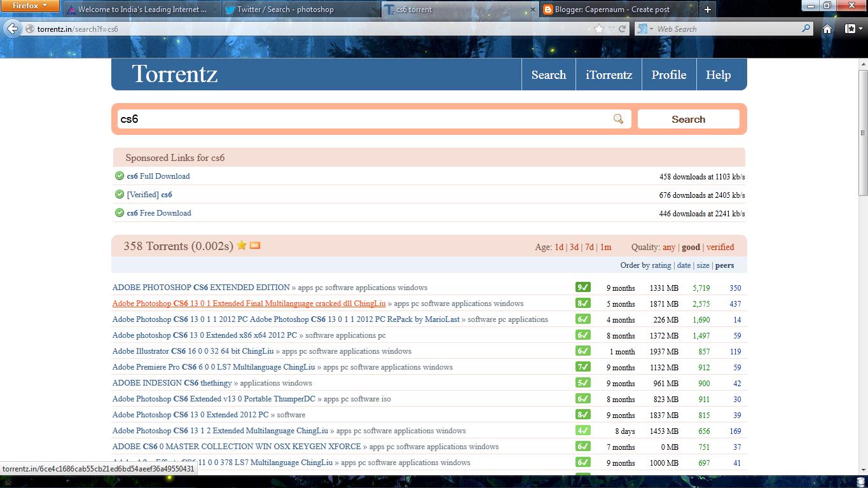Open the search engine dropdown in Web Search
The width and height of the screenshot is (868, 488).
point(645,29)
